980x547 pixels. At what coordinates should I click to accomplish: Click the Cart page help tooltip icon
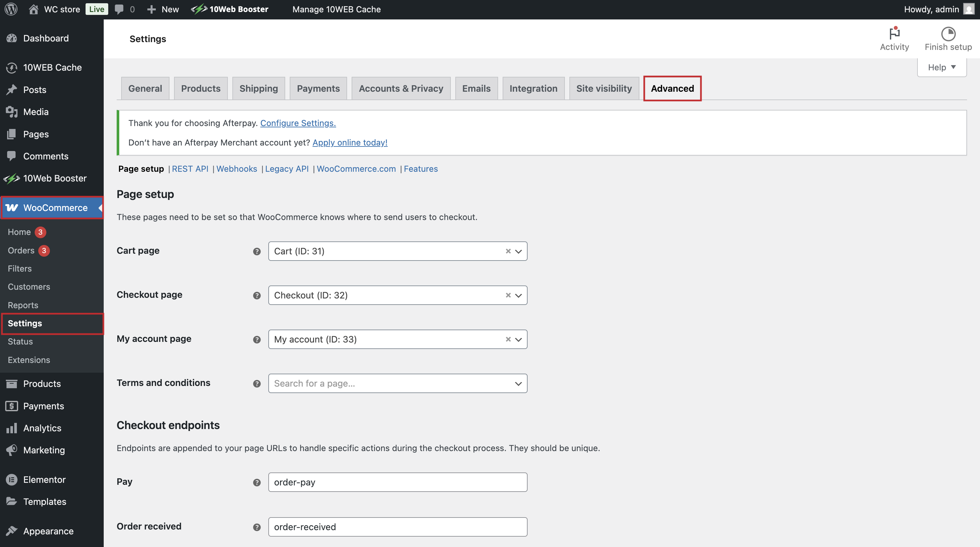[x=257, y=251]
